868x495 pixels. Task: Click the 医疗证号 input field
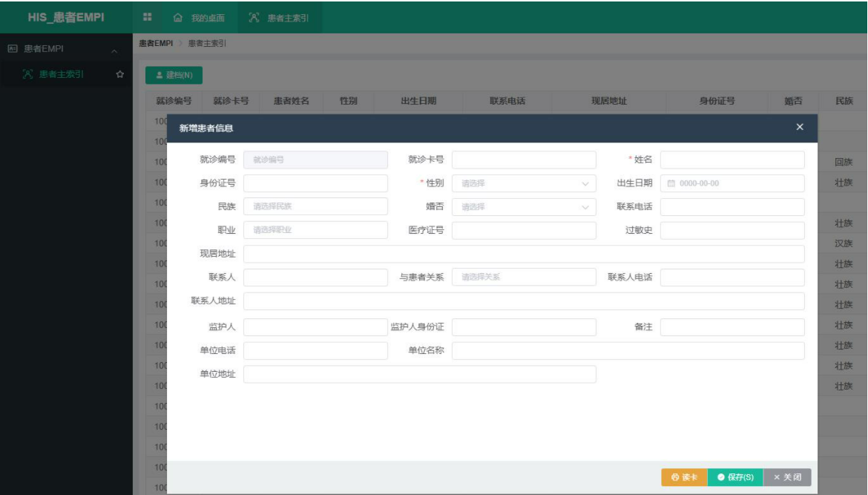pyautogui.click(x=524, y=230)
